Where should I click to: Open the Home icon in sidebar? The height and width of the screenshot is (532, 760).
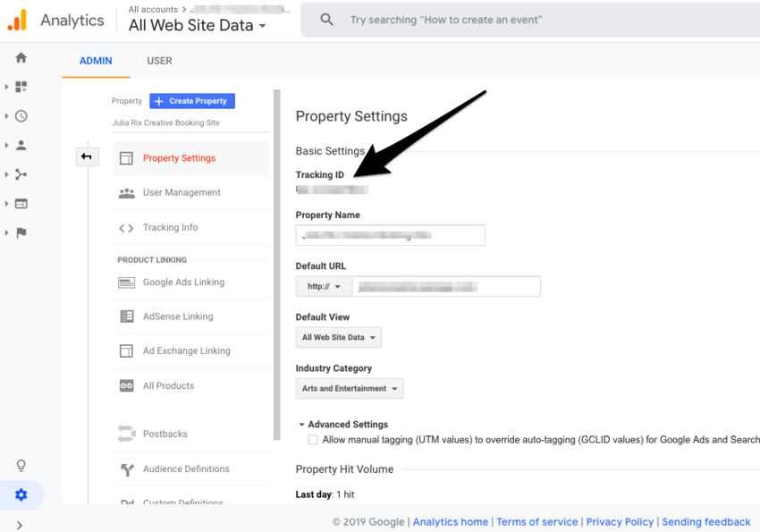coord(21,58)
